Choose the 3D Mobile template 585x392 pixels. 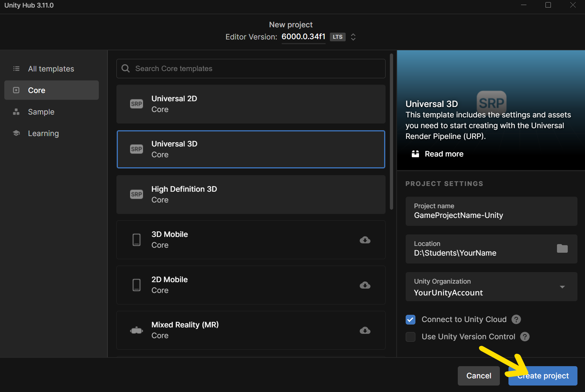[251, 240]
